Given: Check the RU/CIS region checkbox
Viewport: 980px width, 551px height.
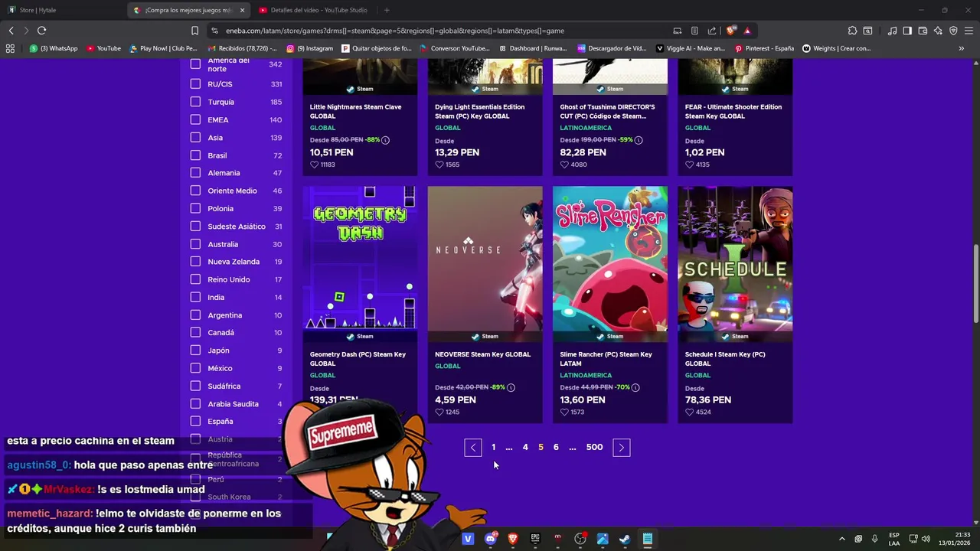Looking at the screenshot, I should [x=195, y=84].
